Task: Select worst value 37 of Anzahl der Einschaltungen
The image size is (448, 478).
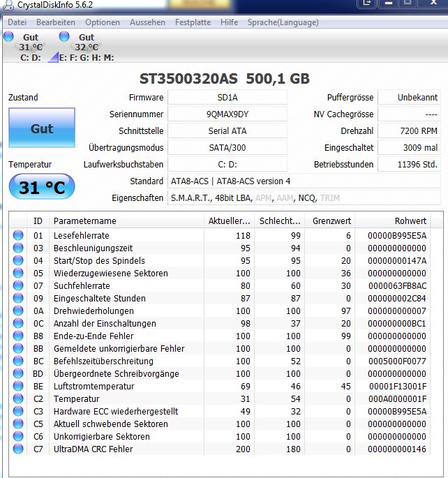Action: [296, 324]
